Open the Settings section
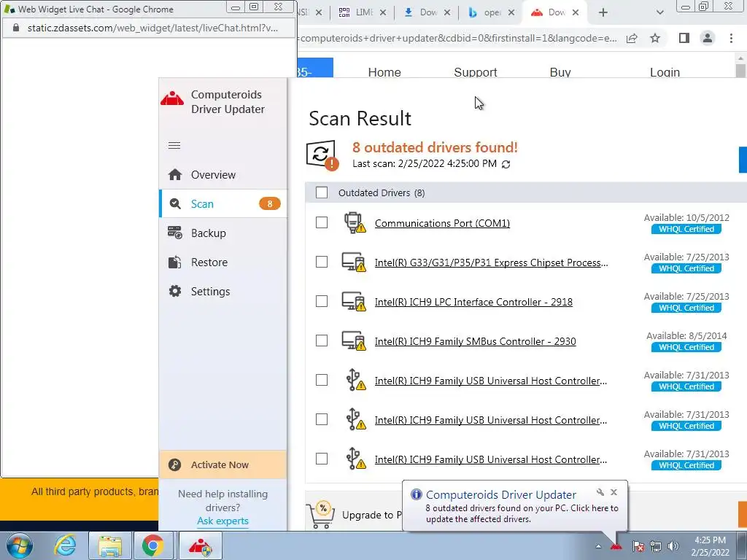 223,291
